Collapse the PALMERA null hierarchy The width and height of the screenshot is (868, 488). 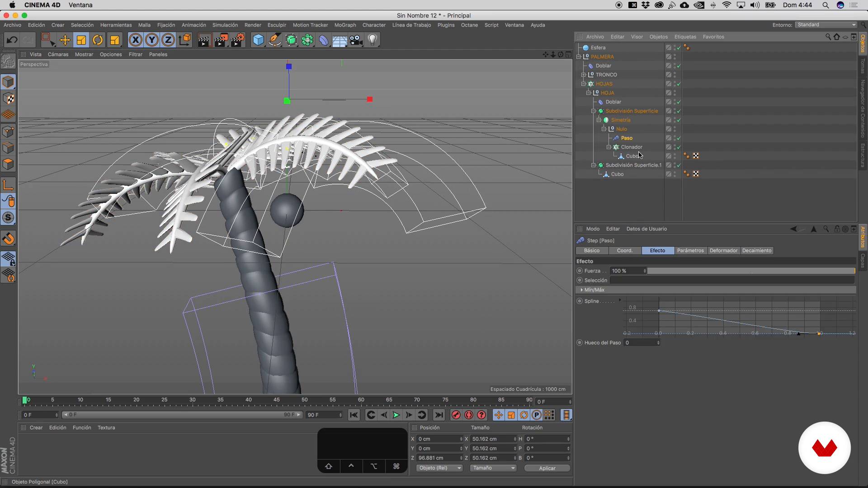pyautogui.click(x=579, y=57)
